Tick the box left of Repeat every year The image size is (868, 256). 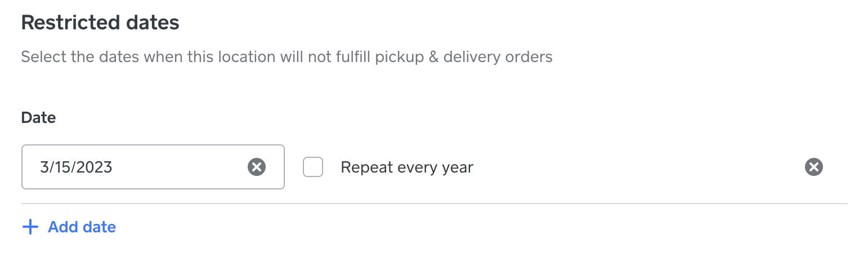[313, 167]
